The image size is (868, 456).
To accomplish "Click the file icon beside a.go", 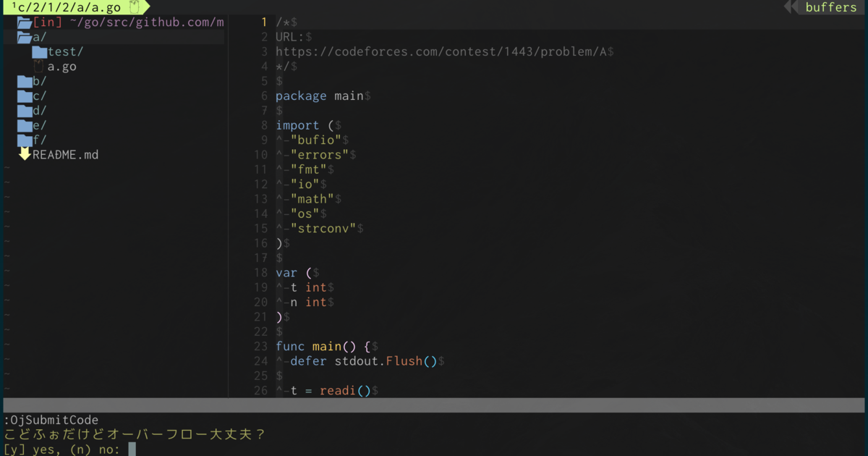I will tap(39, 67).
